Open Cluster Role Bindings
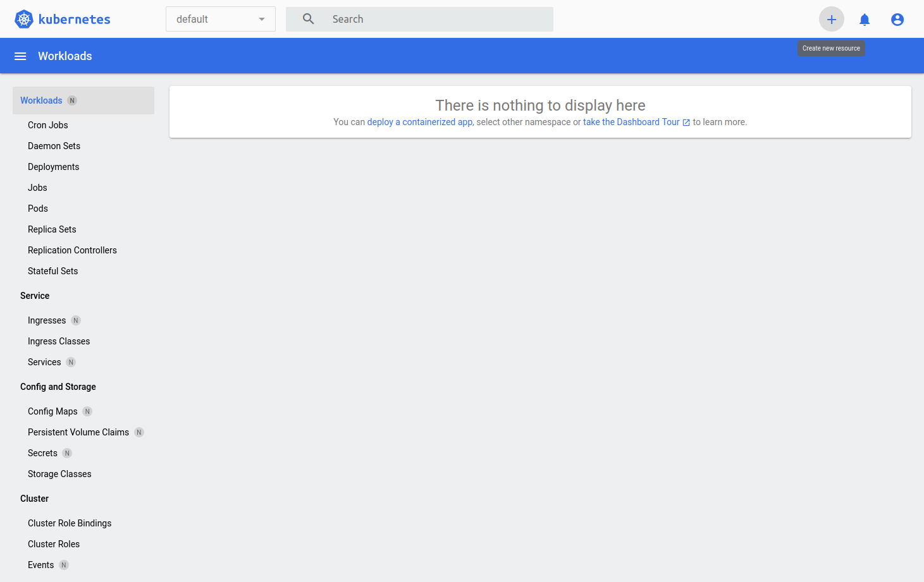The image size is (924, 582). coord(70,523)
